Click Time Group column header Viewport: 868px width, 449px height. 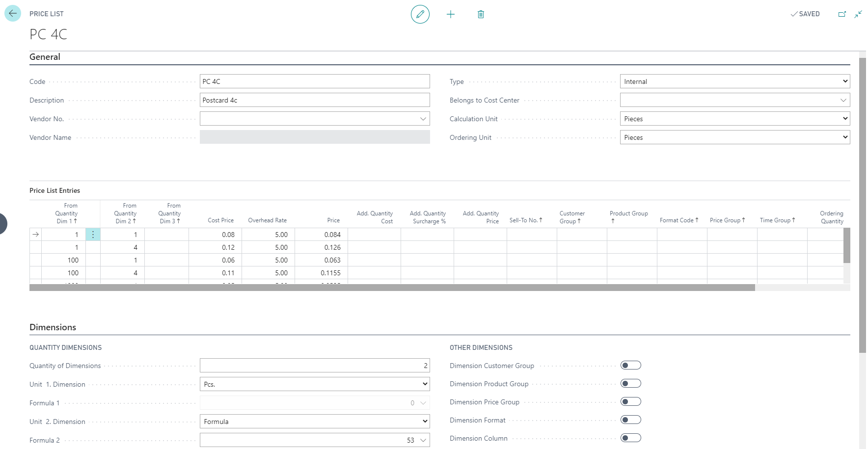click(778, 220)
